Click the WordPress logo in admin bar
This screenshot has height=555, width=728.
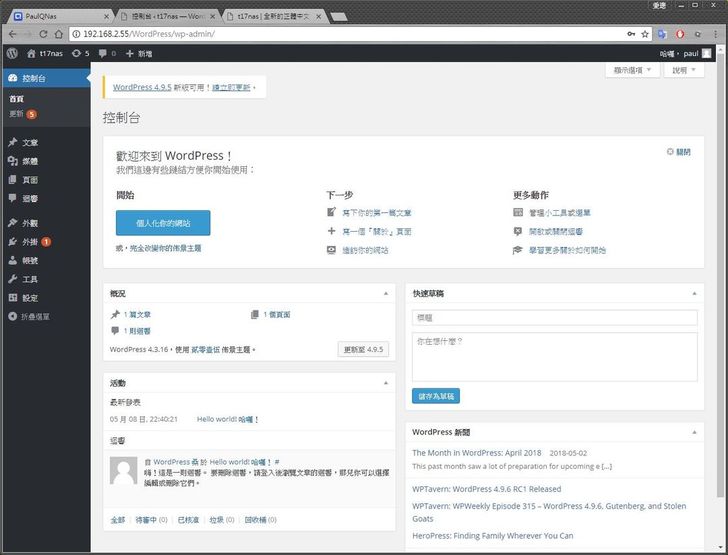click(12, 53)
